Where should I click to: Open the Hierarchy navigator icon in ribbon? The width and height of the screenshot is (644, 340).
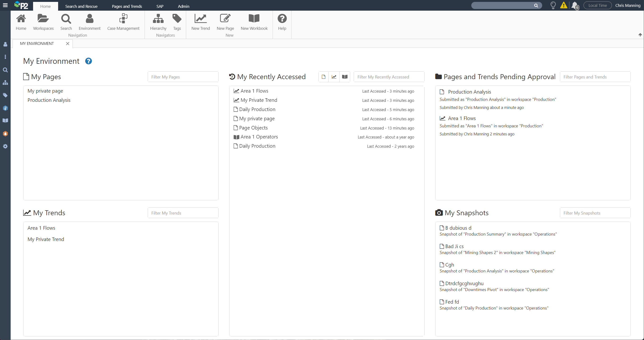[158, 22]
